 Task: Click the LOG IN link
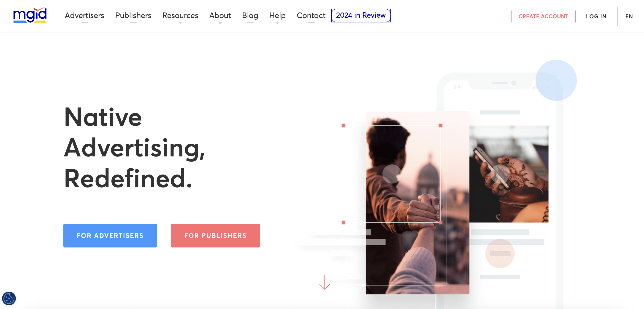point(596,16)
